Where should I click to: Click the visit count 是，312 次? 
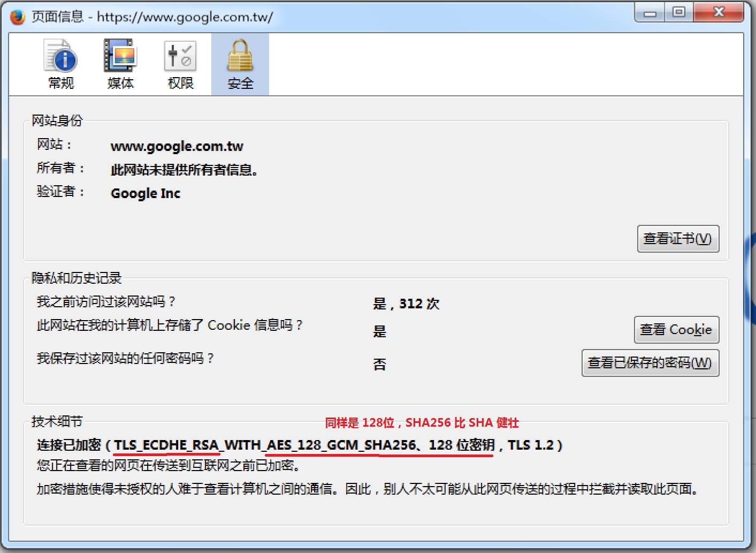pyautogui.click(x=406, y=304)
